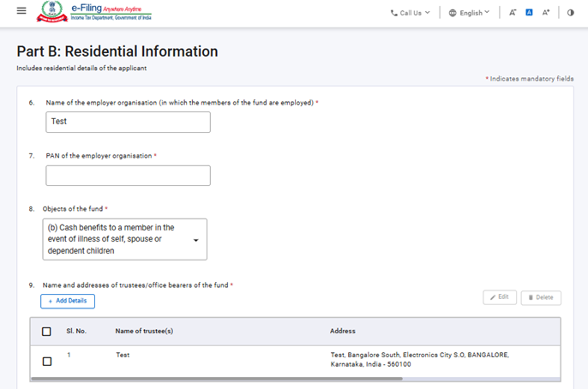Click the Delete button
Screen dimensions: 588x389
click(x=541, y=297)
